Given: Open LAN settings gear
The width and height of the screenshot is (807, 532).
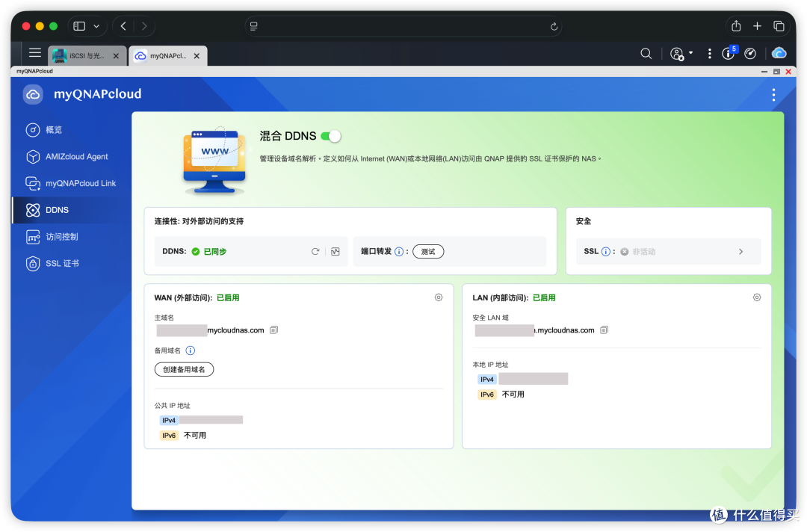Looking at the screenshot, I should 756,297.
